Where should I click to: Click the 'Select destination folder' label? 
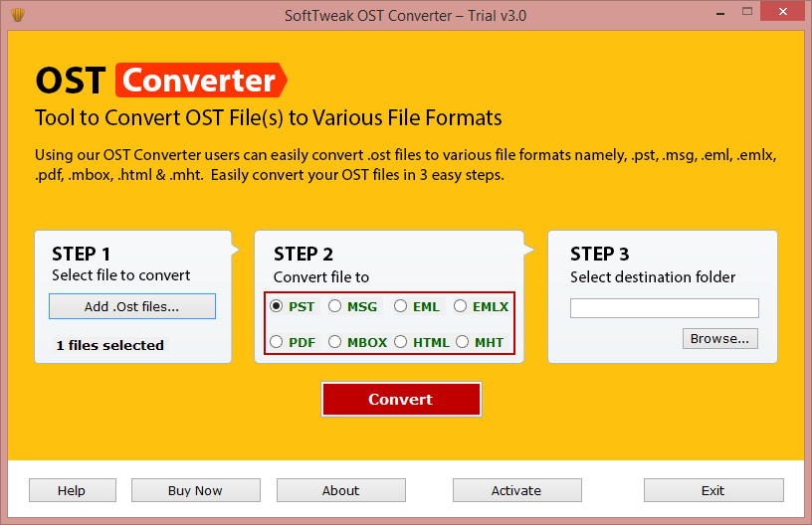(653, 277)
